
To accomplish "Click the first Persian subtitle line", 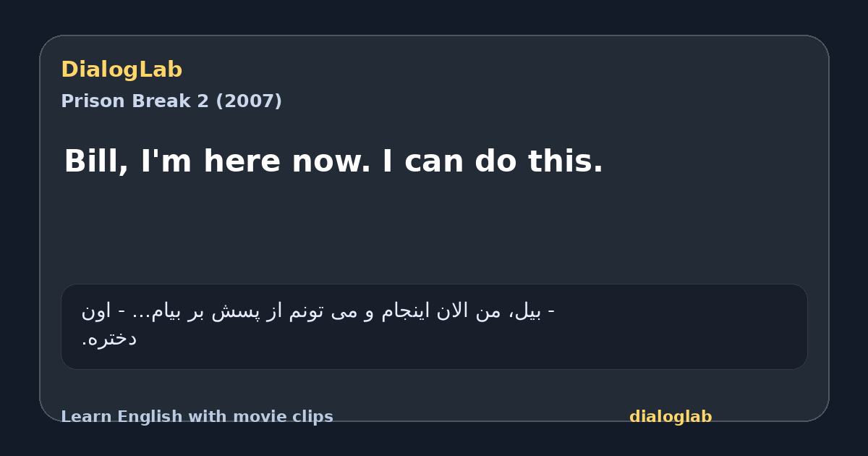I will 318,311.
